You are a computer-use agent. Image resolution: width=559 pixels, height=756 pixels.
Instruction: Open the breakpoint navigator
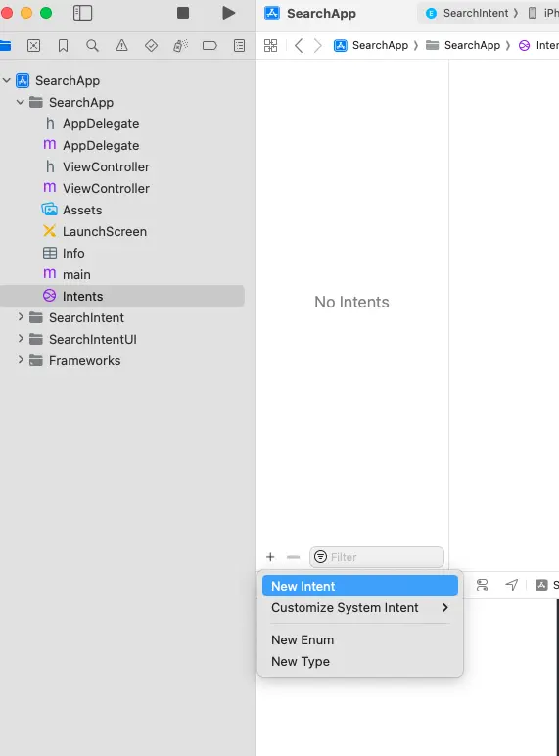210,46
